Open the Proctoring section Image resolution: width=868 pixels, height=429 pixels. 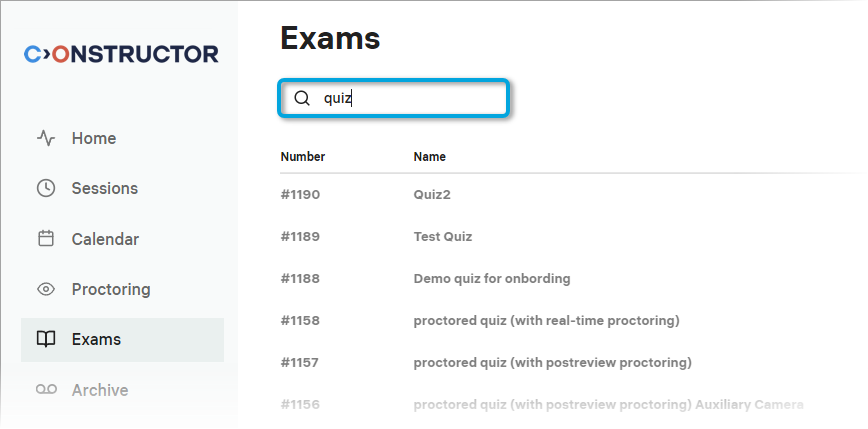click(x=111, y=289)
